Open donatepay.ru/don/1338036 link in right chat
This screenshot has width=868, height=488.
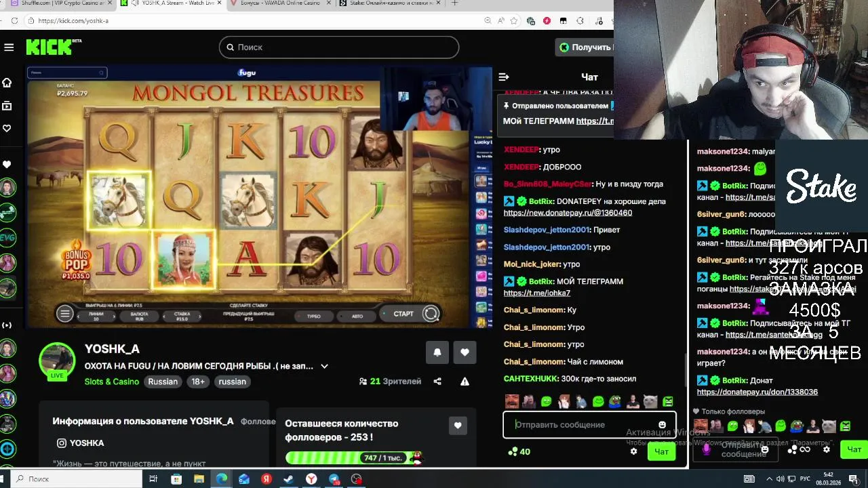(x=757, y=392)
